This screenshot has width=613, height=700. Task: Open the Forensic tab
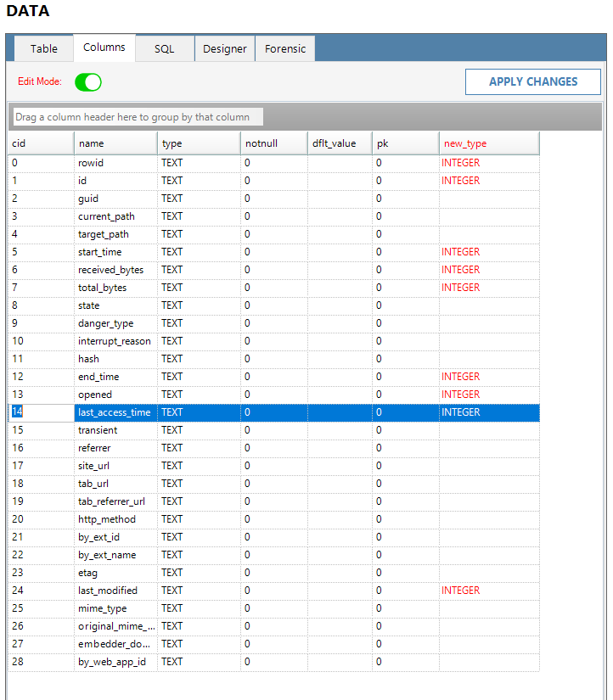[x=285, y=49]
